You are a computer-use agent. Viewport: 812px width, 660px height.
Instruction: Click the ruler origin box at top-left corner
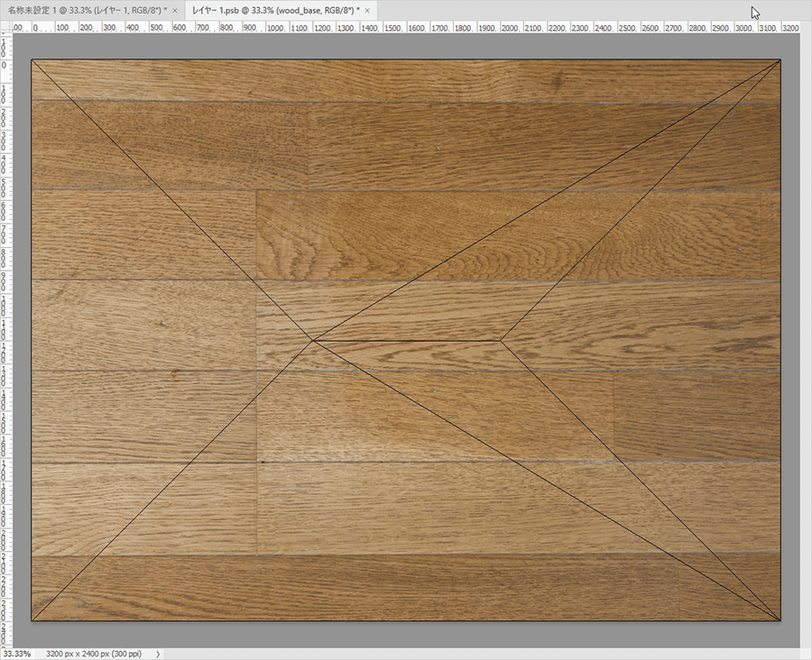(5, 29)
